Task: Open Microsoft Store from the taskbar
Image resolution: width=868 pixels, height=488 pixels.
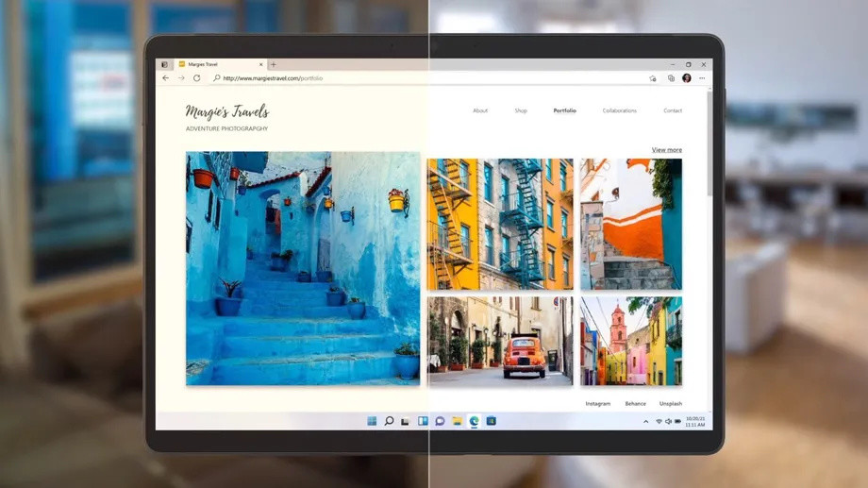Action: (491, 421)
